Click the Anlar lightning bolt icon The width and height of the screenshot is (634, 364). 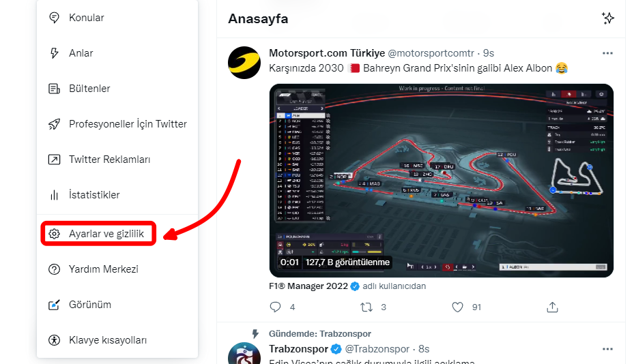pos(55,53)
